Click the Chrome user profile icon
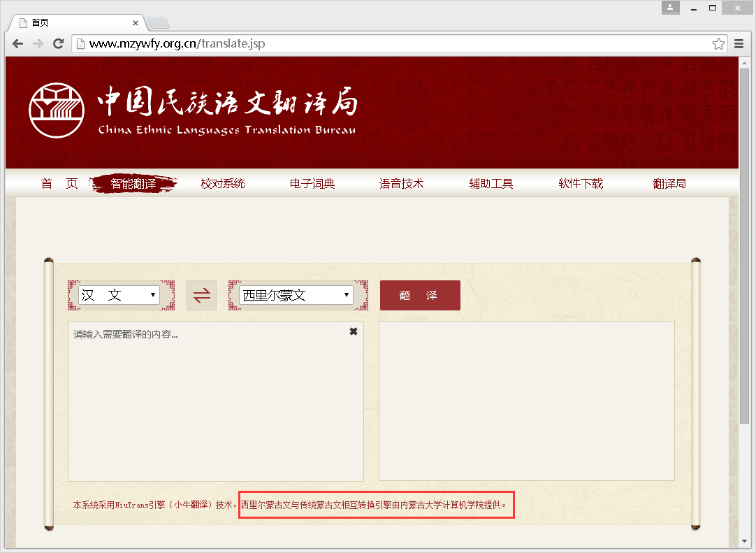Screen dimensions: 756x553 pyautogui.click(x=670, y=7)
